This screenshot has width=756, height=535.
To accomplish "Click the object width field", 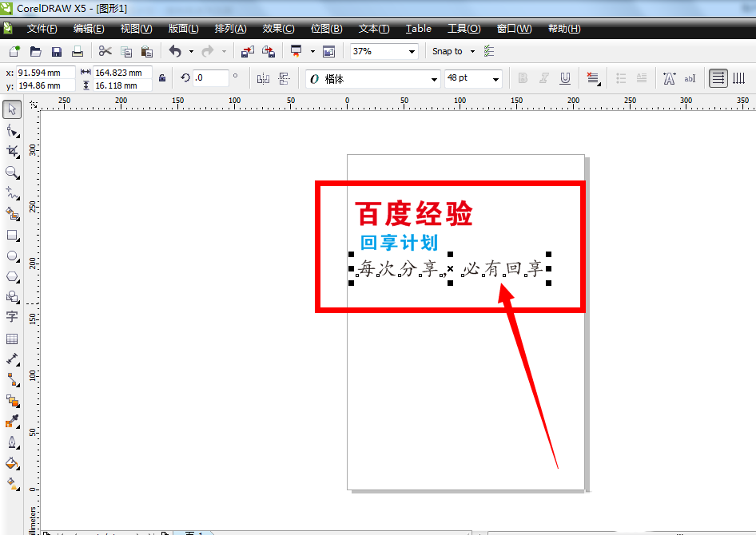I will (122, 73).
